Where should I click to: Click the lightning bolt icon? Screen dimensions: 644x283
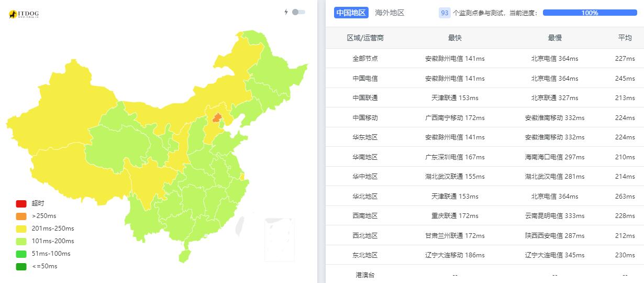286,12
